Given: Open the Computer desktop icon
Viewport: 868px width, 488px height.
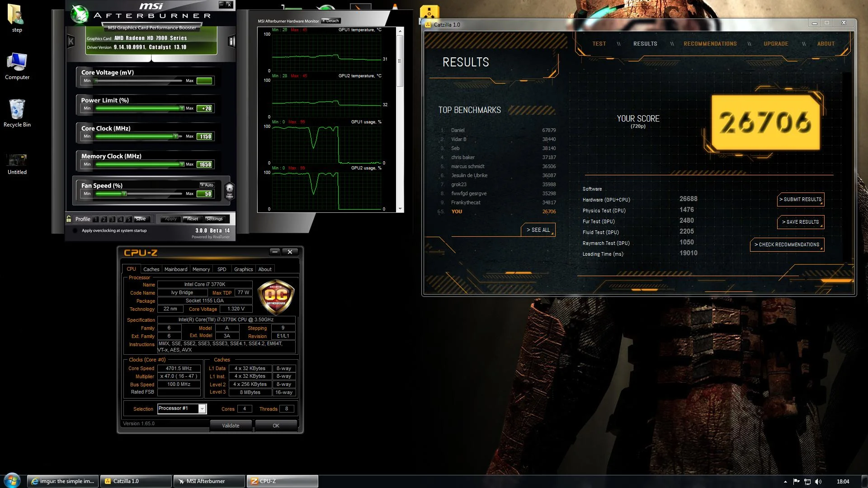Looking at the screenshot, I should click(17, 66).
